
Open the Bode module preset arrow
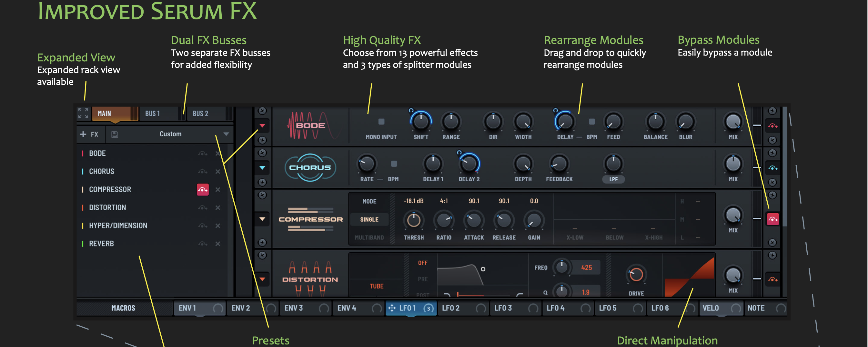tap(262, 126)
